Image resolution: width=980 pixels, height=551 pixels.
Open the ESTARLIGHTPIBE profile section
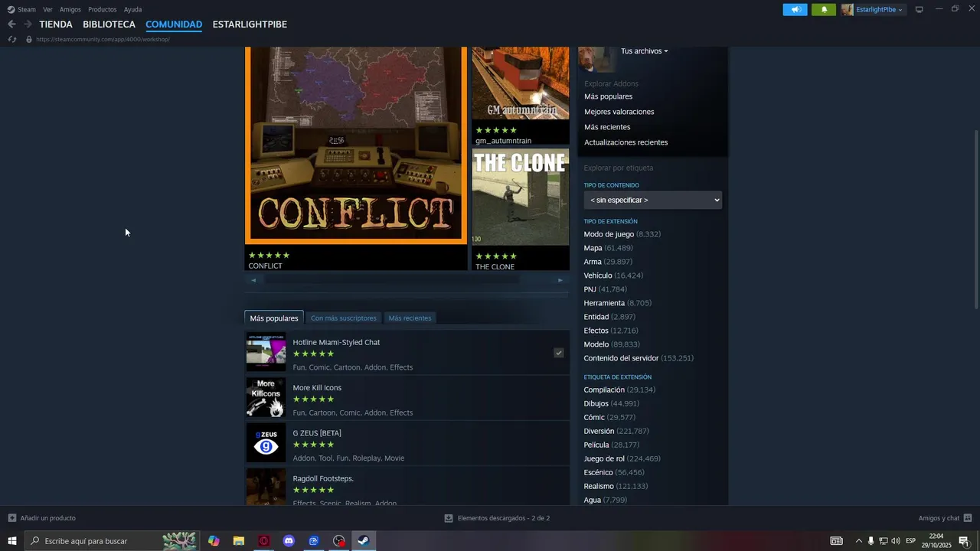pyautogui.click(x=250, y=24)
